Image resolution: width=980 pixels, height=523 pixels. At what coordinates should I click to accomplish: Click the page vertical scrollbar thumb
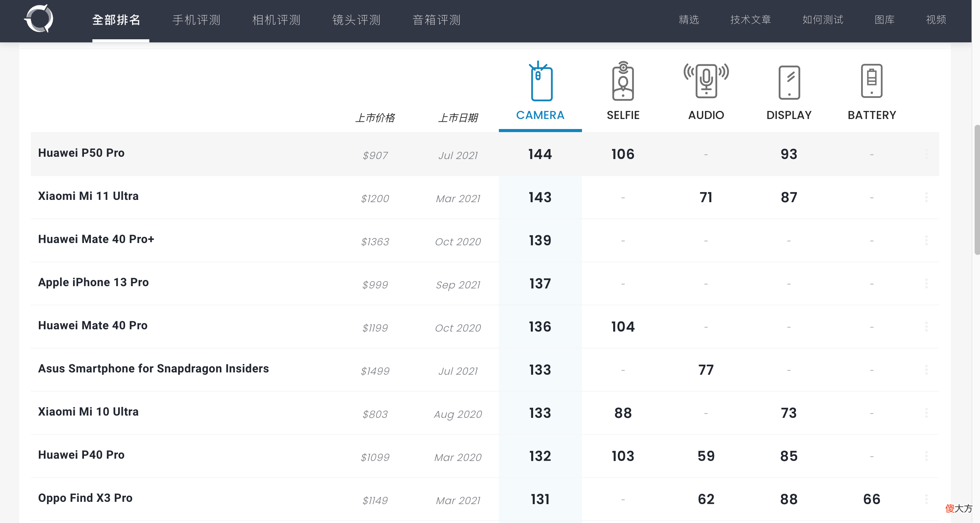coord(977,189)
